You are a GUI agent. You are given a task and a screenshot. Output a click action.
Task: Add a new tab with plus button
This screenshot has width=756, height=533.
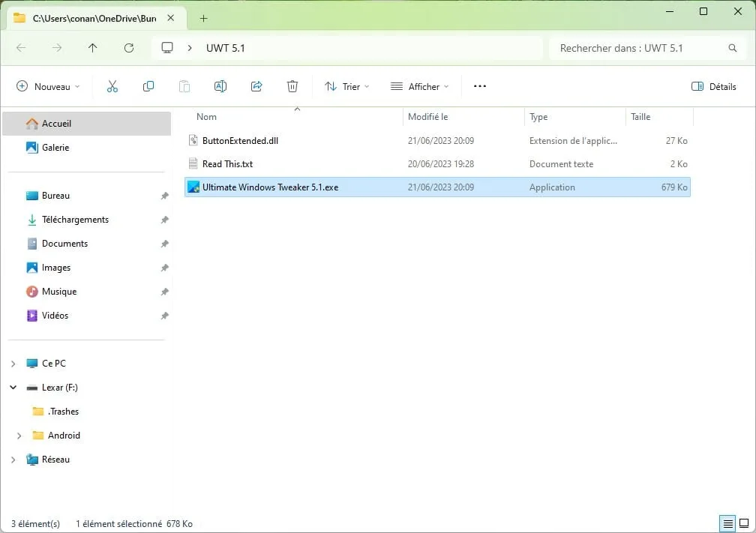click(203, 18)
